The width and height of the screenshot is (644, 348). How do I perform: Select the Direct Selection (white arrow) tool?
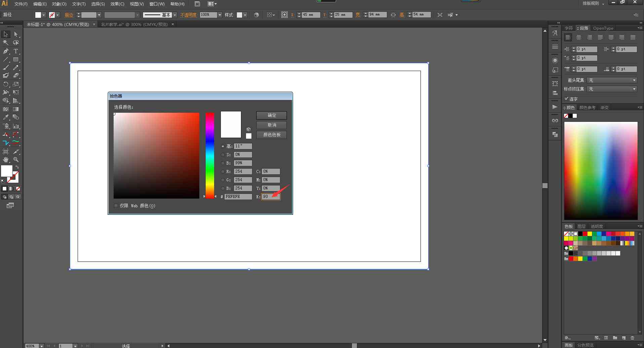click(16, 34)
